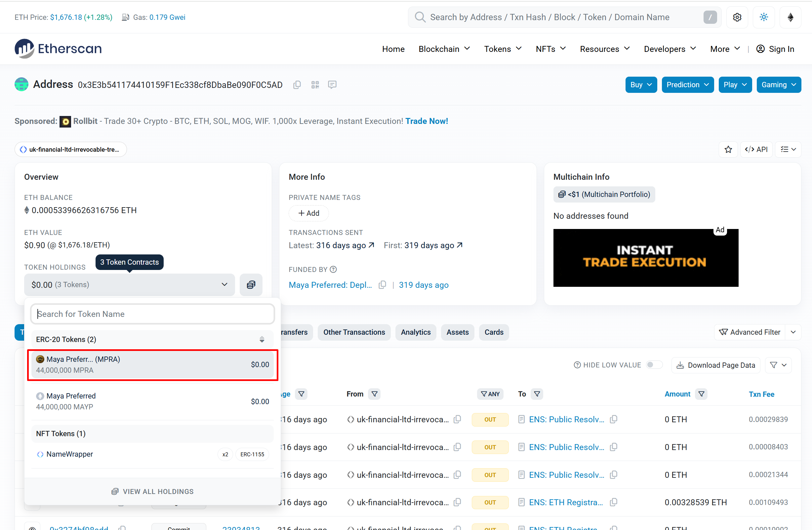
Task: Collapse token holdings dropdown
Action: (129, 285)
